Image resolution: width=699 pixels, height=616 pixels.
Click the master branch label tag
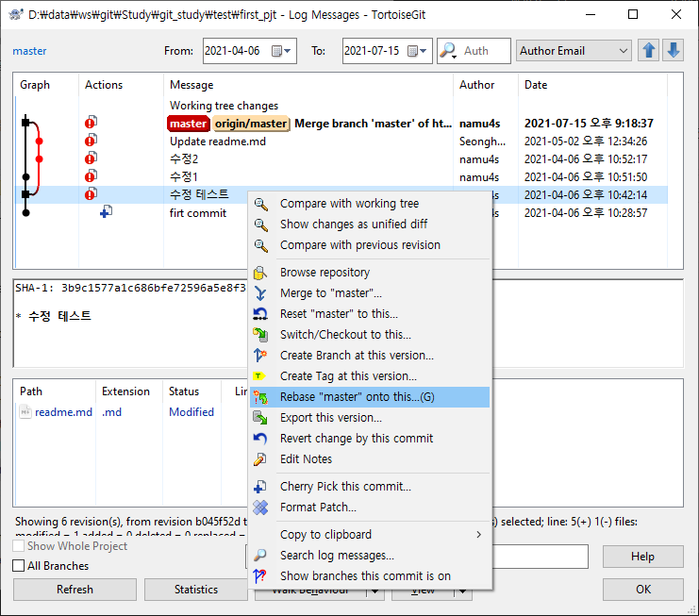pos(189,124)
